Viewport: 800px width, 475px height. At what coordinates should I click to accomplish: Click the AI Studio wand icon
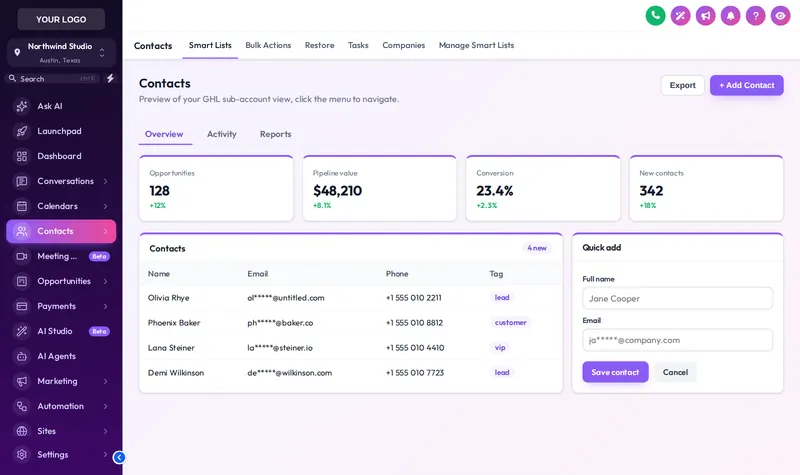point(21,331)
